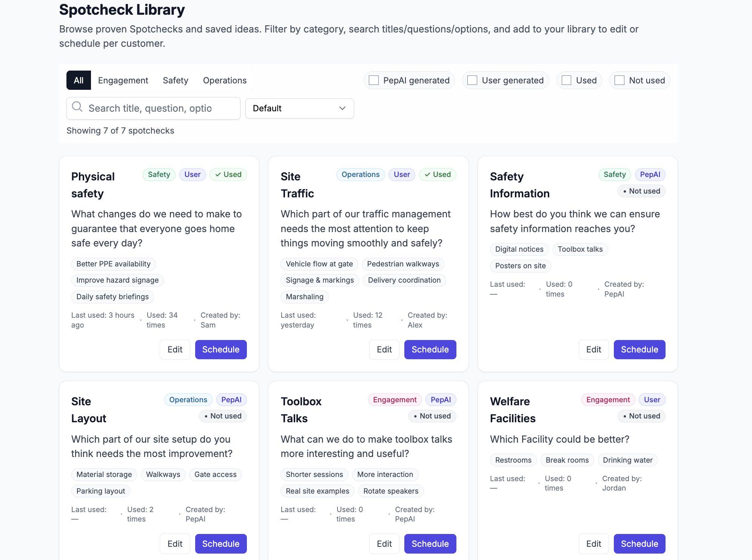Schedule the Site Traffic spotcheck
The height and width of the screenshot is (560, 752).
[430, 349]
